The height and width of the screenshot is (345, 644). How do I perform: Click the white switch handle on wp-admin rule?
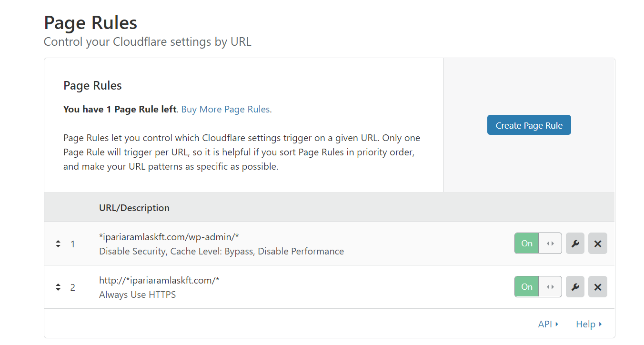click(550, 244)
